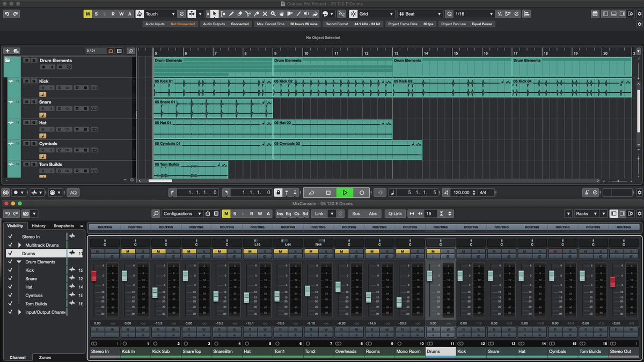Click the Stereo Out channel fader
This screenshot has width=644, height=362.
(613, 282)
